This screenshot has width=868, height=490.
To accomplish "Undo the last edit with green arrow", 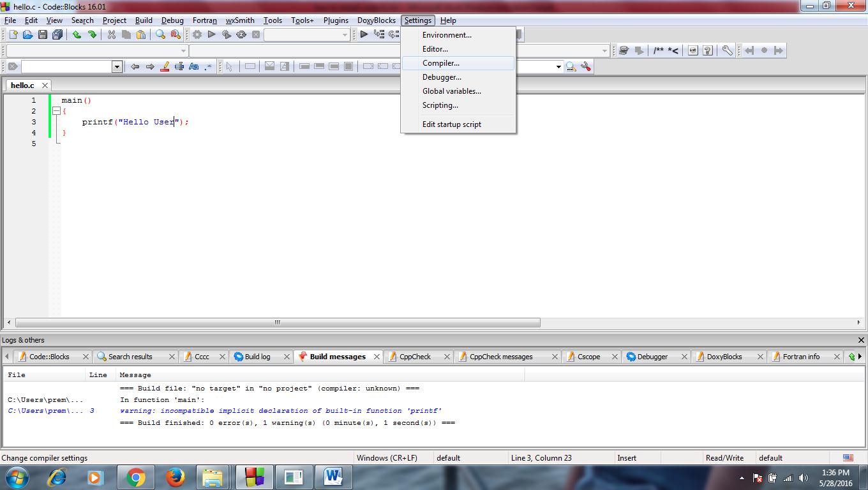I will pyautogui.click(x=77, y=34).
